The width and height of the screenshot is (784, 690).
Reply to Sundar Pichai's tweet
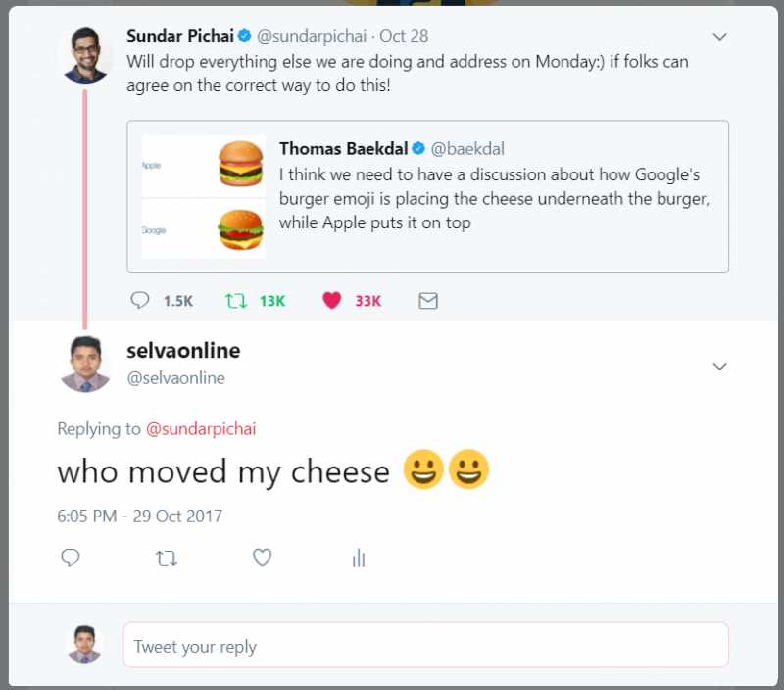(139, 301)
